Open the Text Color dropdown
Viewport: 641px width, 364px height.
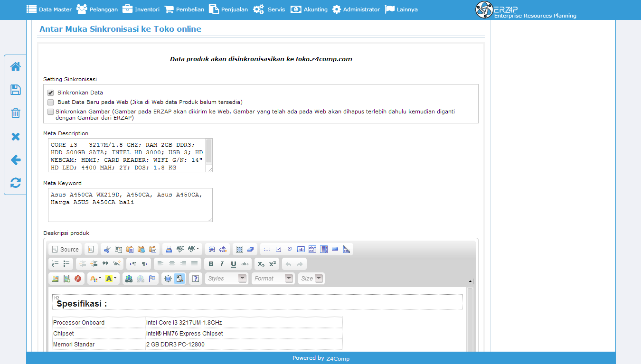click(x=95, y=279)
